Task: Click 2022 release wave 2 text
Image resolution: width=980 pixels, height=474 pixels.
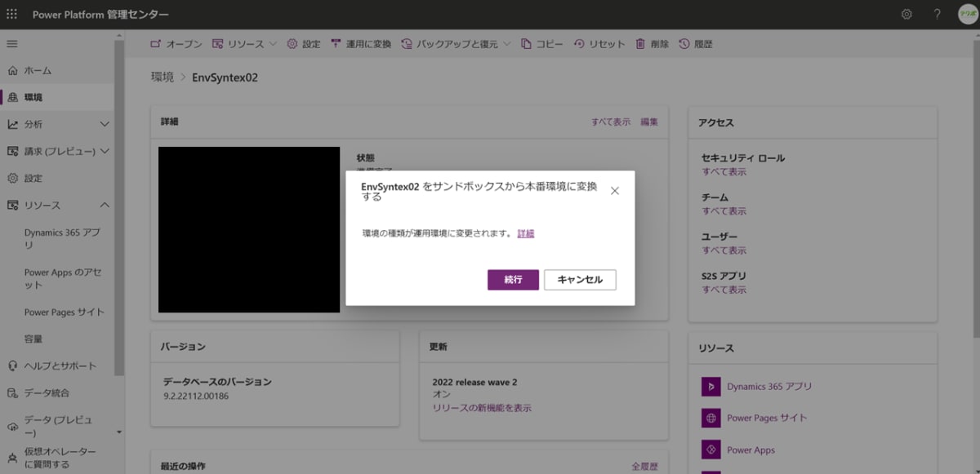Action: (475, 382)
